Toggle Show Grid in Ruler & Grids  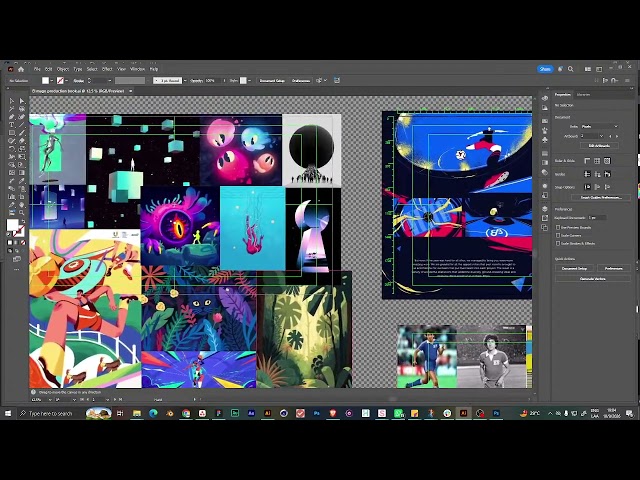point(597,161)
